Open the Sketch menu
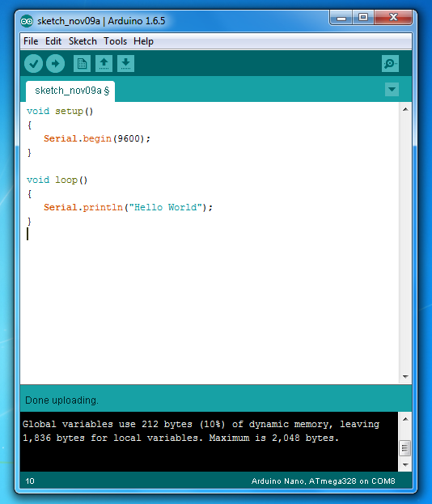This screenshot has width=432, height=504. tap(83, 41)
